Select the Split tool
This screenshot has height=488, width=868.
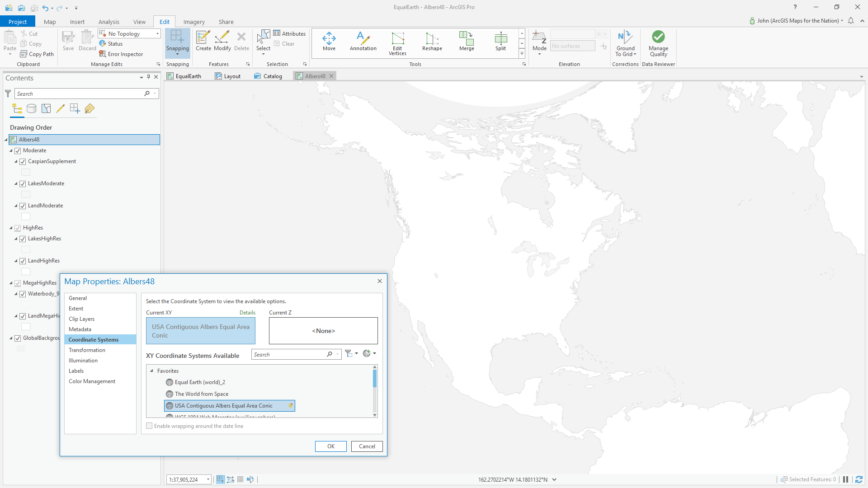tap(500, 41)
